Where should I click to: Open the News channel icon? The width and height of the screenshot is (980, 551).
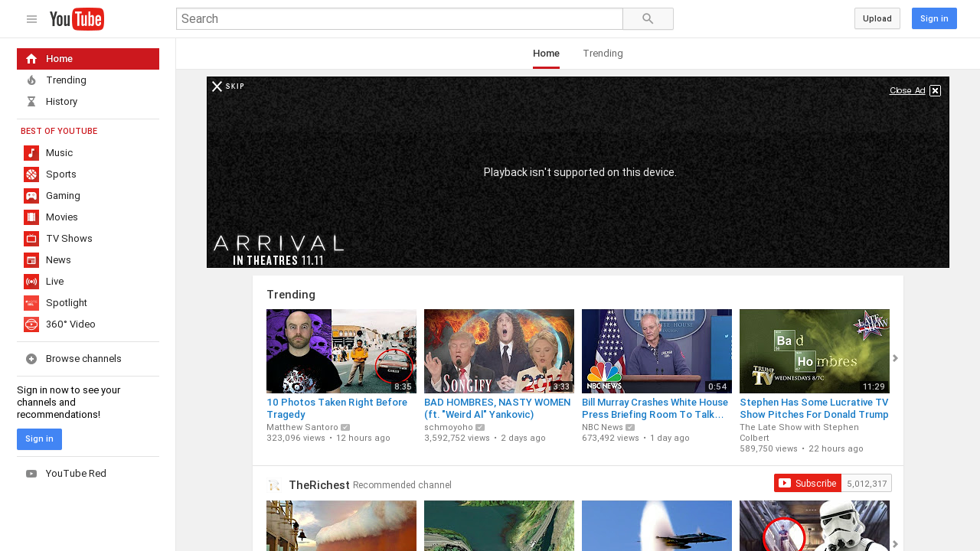(31, 260)
